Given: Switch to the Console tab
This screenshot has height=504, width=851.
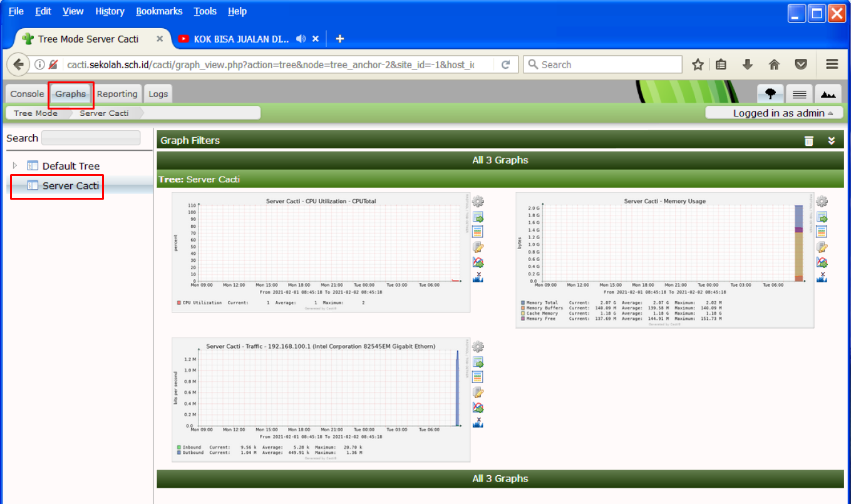Looking at the screenshot, I should (x=27, y=94).
